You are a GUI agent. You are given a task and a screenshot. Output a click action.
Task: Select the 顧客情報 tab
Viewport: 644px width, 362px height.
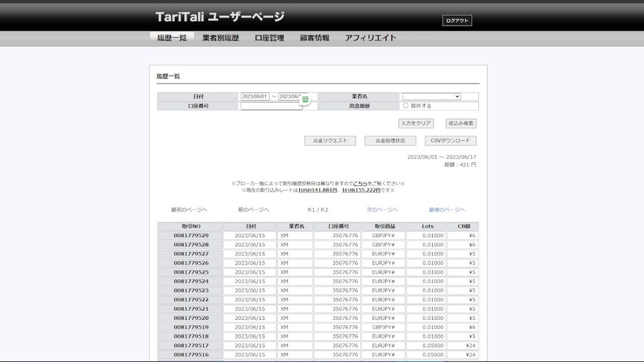pos(315,38)
